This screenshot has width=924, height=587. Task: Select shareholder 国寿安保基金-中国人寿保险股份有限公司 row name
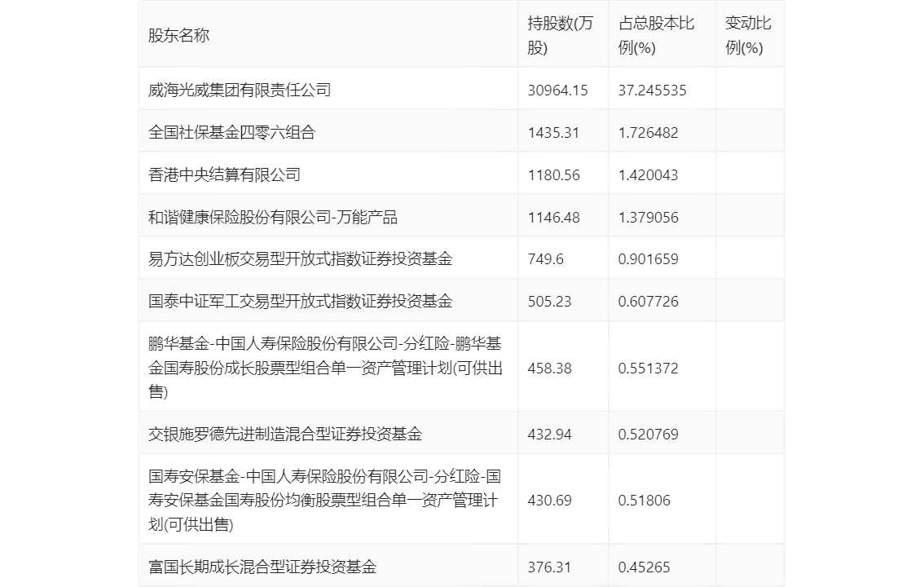point(324,501)
